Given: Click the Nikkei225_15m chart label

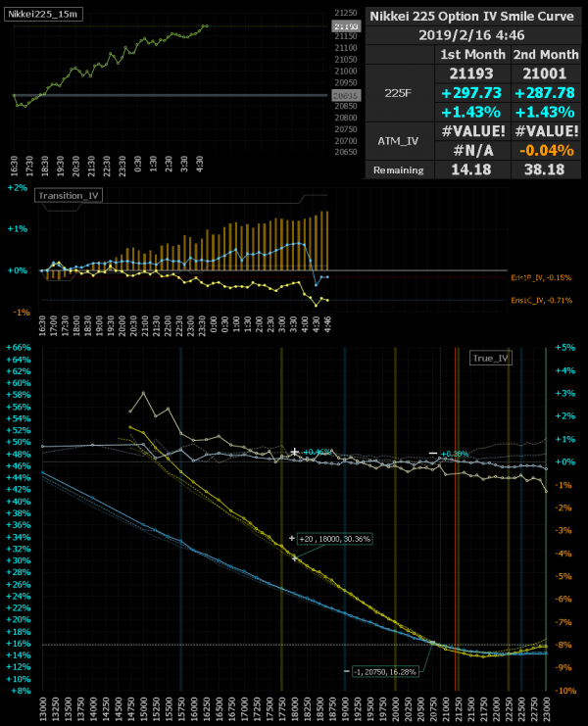Looking at the screenshot, I should [x=43, y=15].
